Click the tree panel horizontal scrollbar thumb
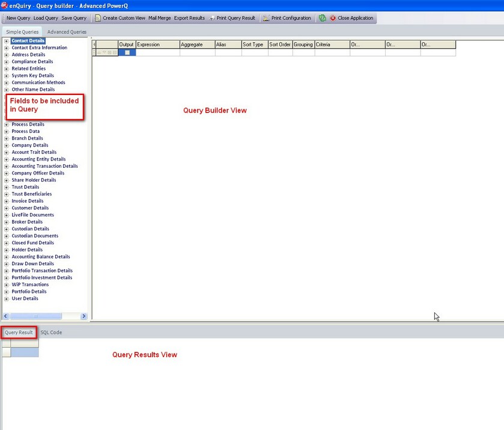This screenshot has width=504, height=430. pyautogui.click(x=35, y=316)
